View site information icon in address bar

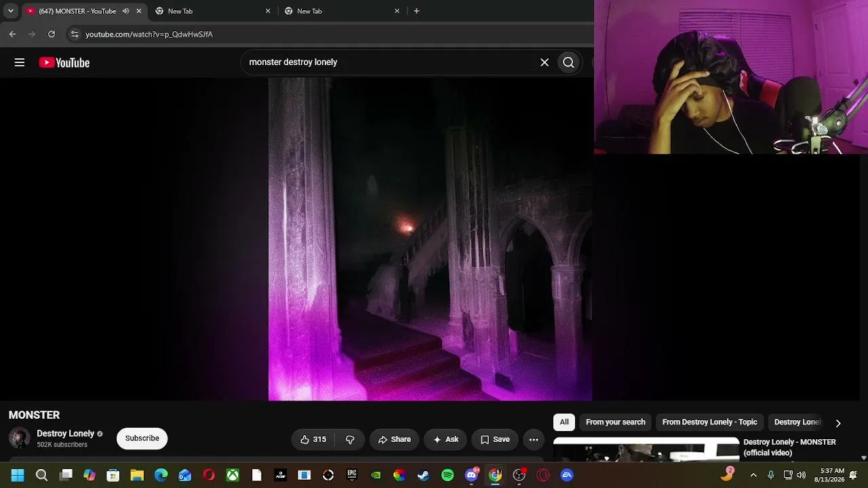click(75, 34)
